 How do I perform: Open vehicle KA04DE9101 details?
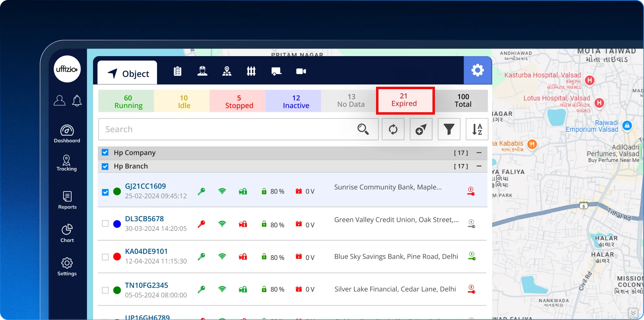coord(146,252)
